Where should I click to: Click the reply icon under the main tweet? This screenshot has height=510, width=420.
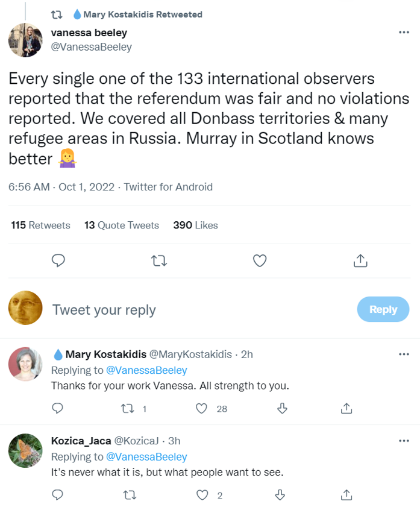pos(58,260)
